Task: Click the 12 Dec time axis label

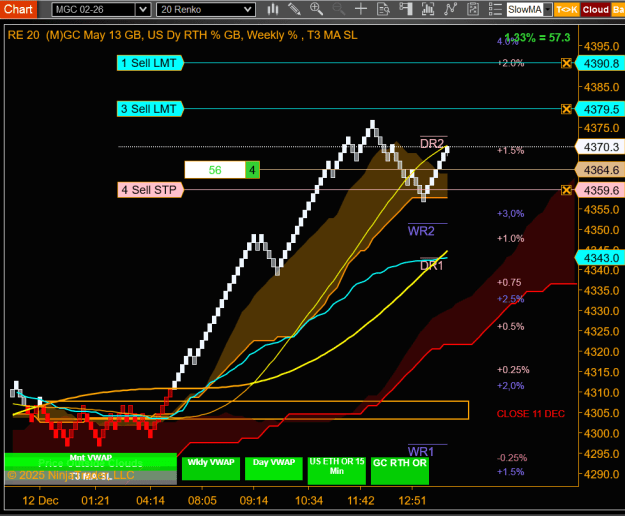Action: coord(40,500)
